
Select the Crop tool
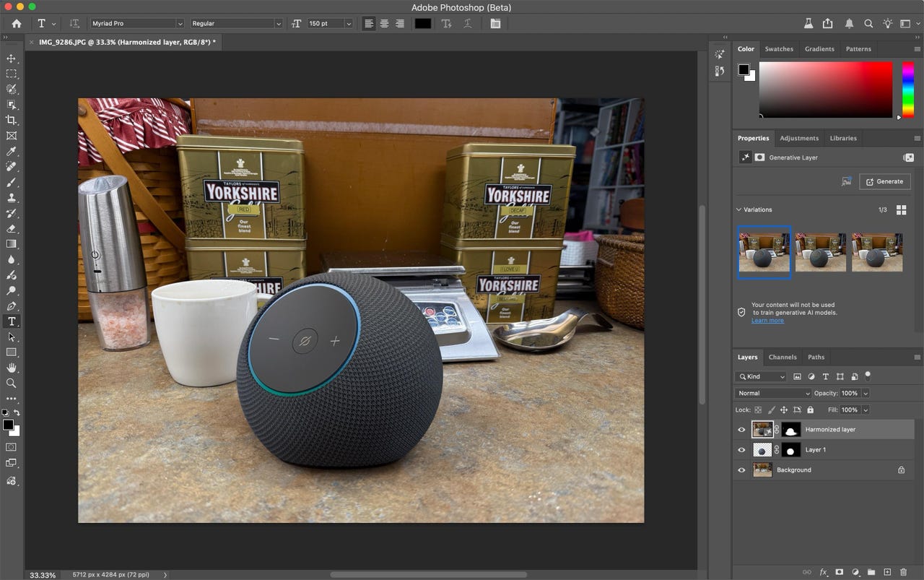pyautogui.click(x=11, y=120)
